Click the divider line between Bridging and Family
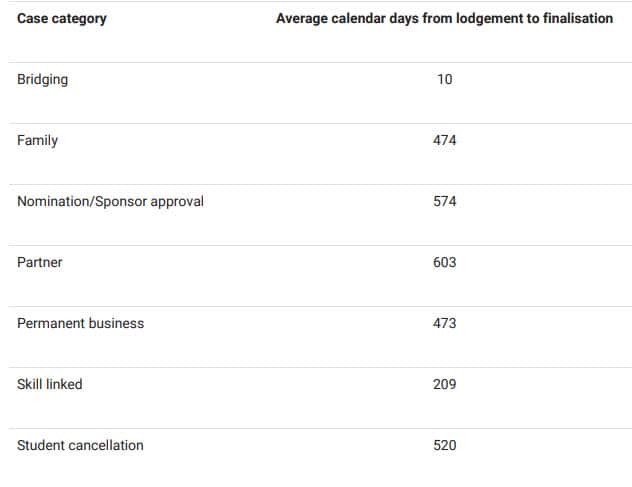The image size is (632, 487). (316, 123)
